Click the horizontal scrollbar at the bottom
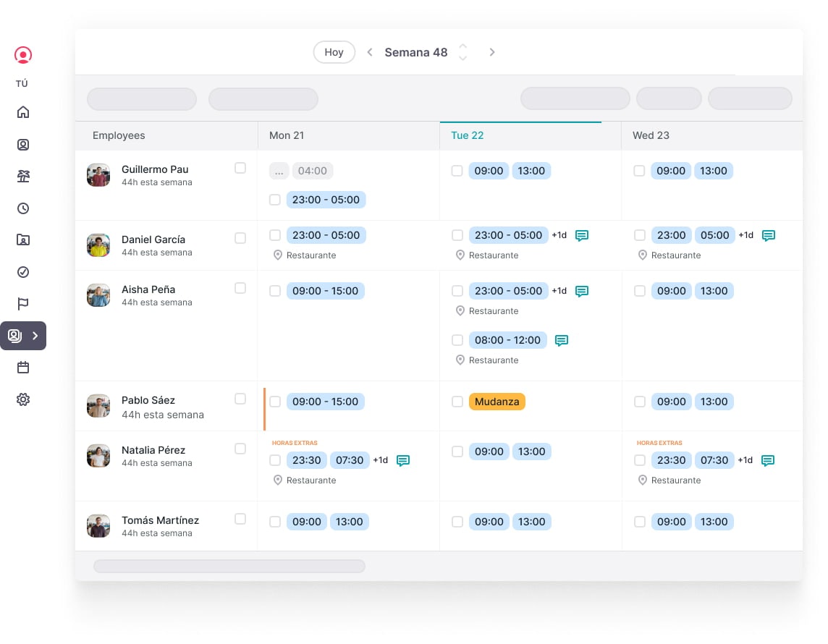This screenshot has width=828, height=644. 229,567
